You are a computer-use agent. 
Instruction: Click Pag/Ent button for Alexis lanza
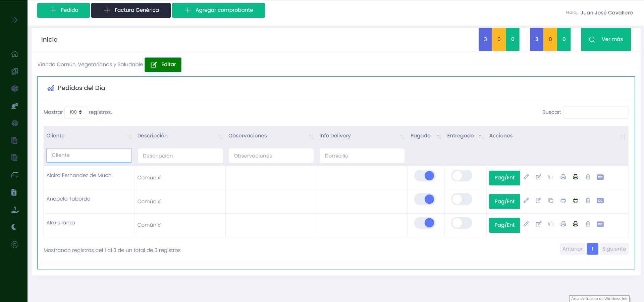point(504,225)
